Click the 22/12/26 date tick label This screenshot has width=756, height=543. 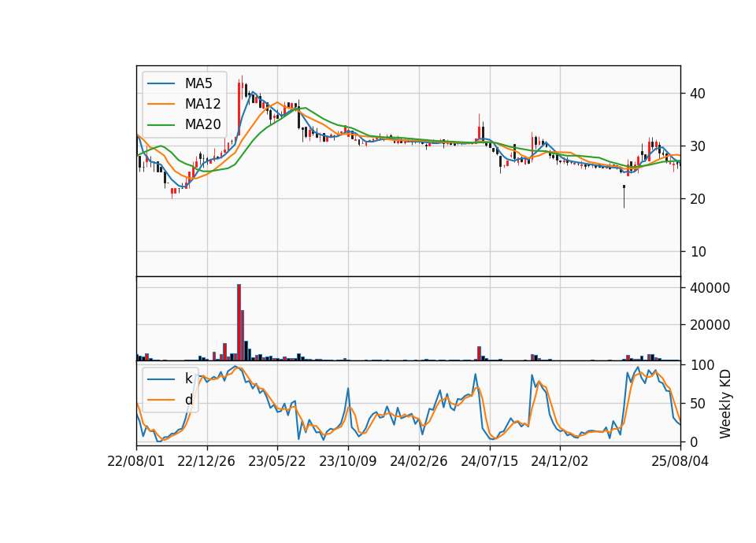(206, 461)
